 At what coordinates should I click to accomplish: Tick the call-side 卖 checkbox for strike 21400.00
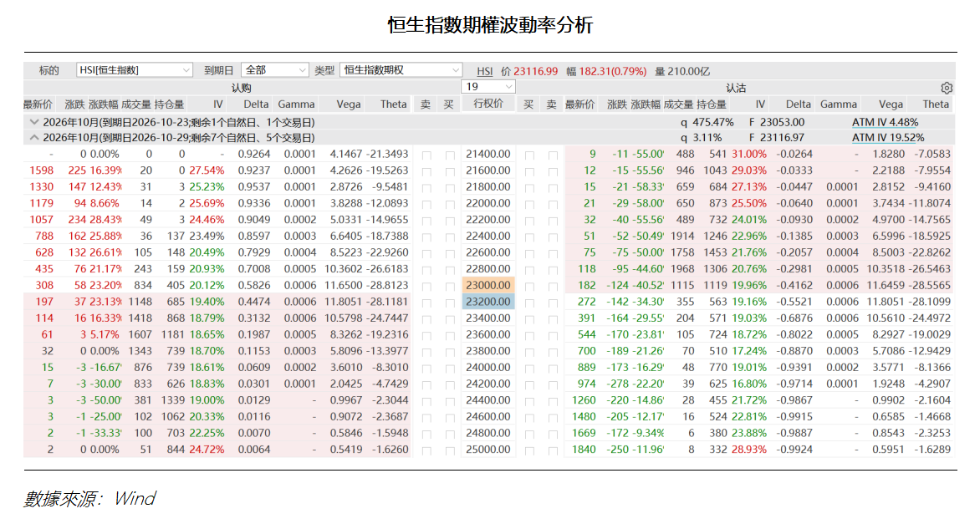(426, 155)
